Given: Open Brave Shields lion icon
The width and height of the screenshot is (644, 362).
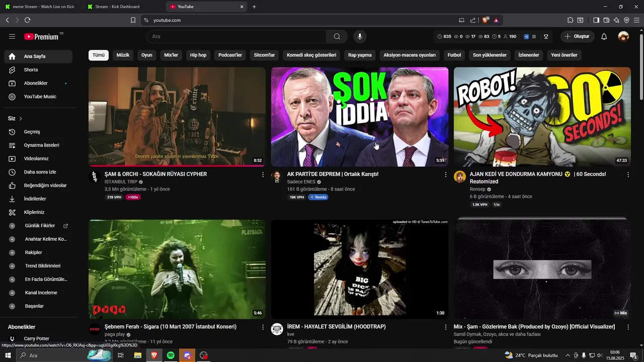Looking at the screenshot, I should pyautogui.click(x=486, y=20).
